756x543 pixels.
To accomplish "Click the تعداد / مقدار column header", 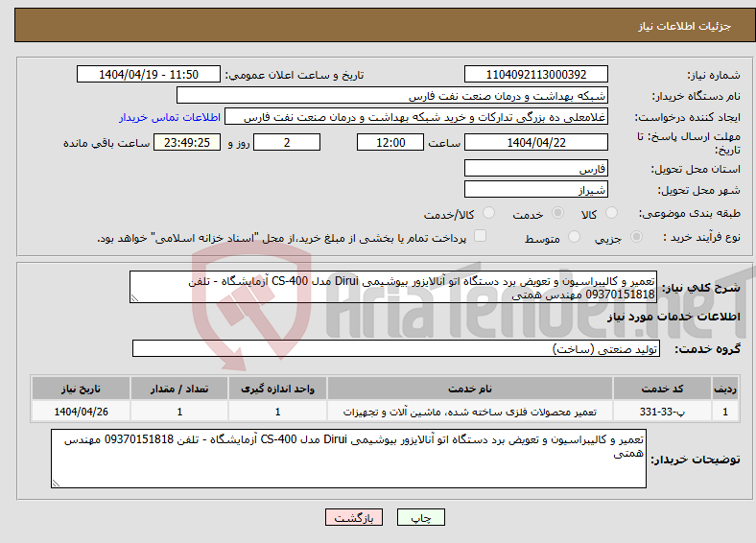I will (x=179, y=389).
